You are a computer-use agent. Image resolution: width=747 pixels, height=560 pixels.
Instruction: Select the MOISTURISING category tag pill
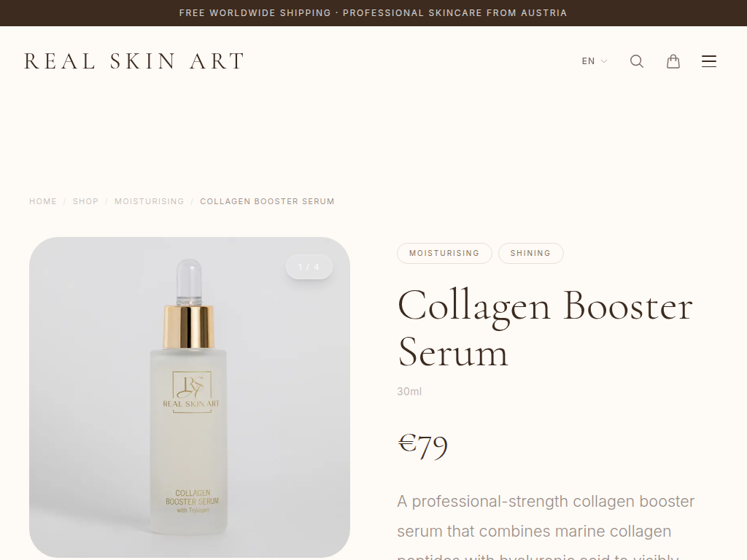point(444,253)
